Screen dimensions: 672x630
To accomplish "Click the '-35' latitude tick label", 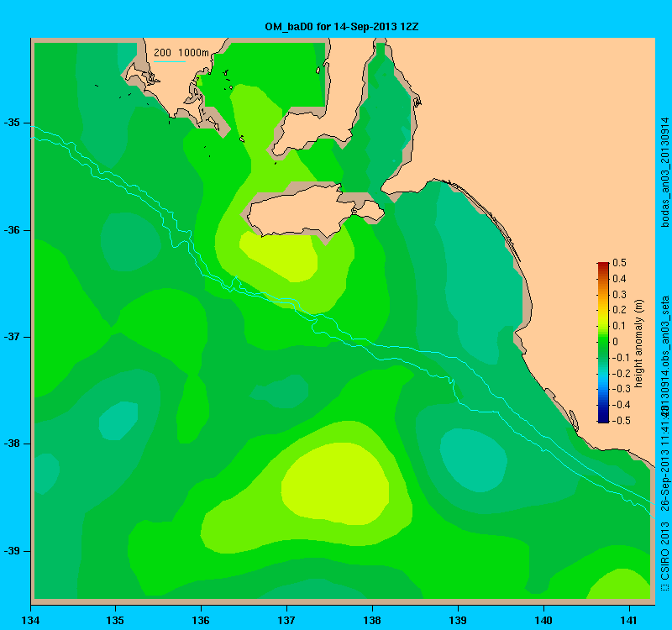I will point(12,123).
